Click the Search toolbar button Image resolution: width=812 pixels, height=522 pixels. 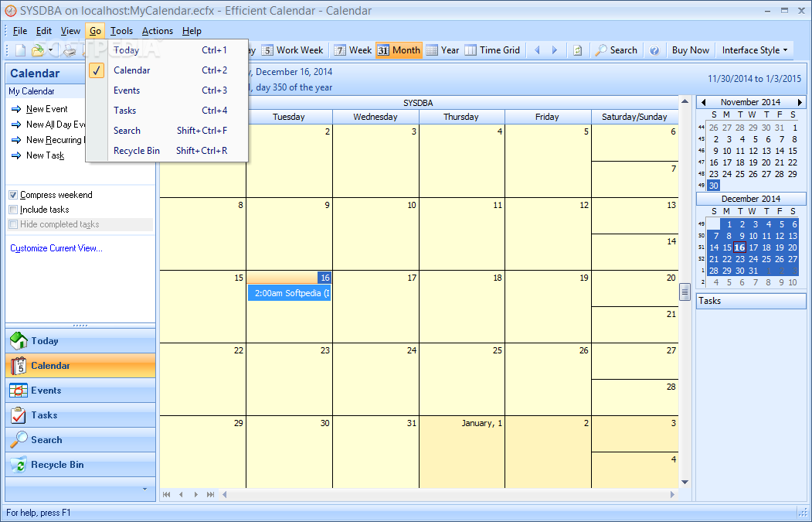click(x=617, y=50)
